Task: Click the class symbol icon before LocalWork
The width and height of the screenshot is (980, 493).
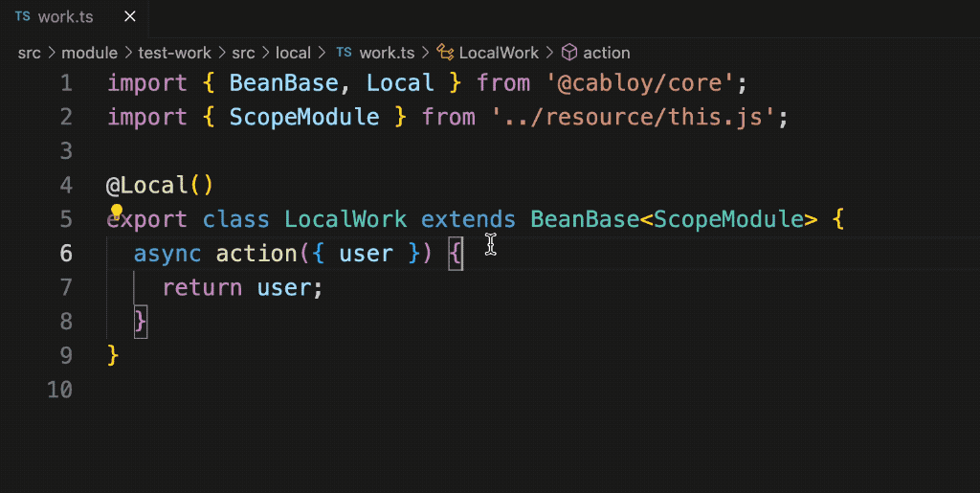Action: 445,53
